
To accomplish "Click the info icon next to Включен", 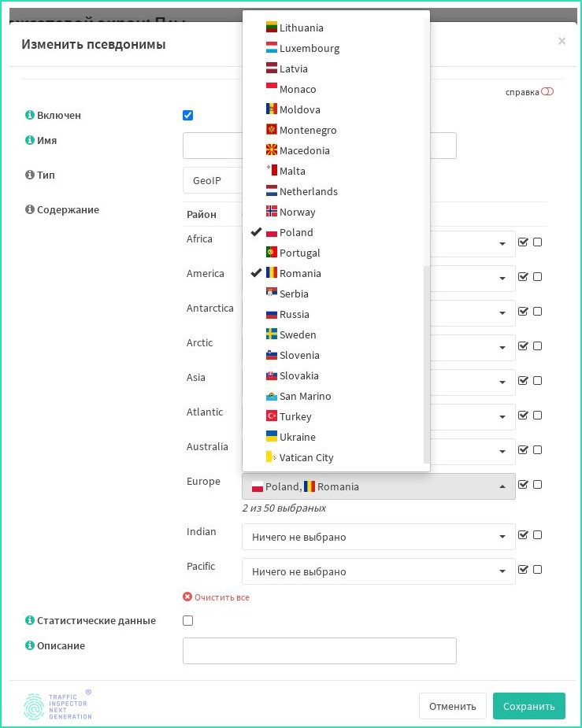I will pyautogui.click(x=30, y=115).
